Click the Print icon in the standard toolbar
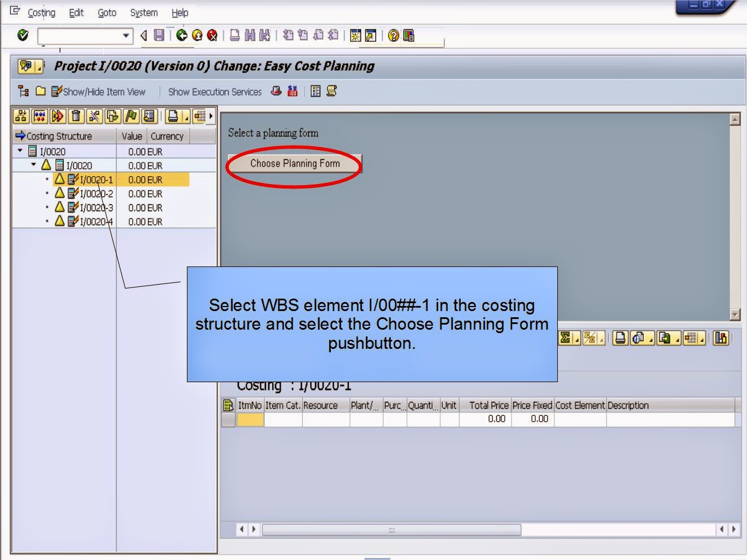This screenshot has width=747, height=560. (x=233, y=35)
